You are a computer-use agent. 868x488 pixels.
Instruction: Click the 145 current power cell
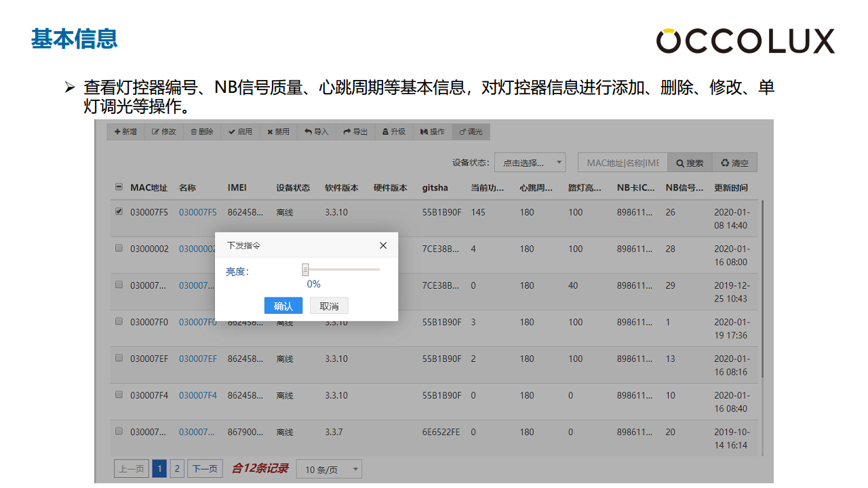coord(478,212)
